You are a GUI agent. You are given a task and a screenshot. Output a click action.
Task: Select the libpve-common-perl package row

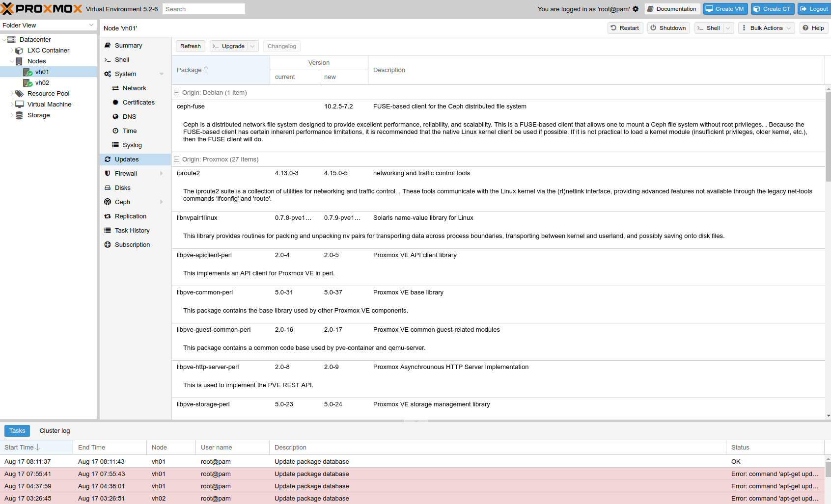point(498,304)
